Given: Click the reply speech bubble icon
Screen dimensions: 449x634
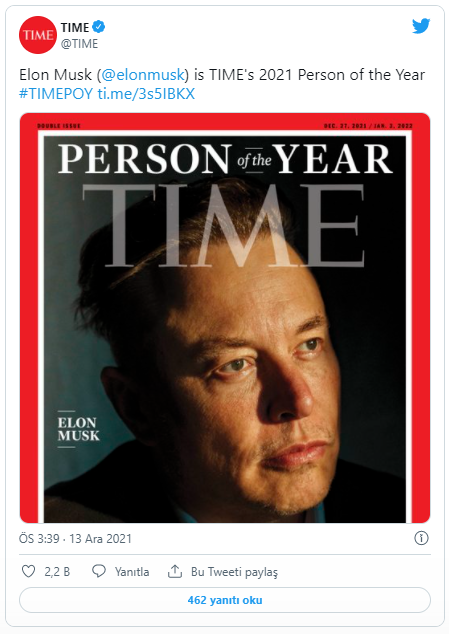Looking at the screenshot, I should (99, 571).
